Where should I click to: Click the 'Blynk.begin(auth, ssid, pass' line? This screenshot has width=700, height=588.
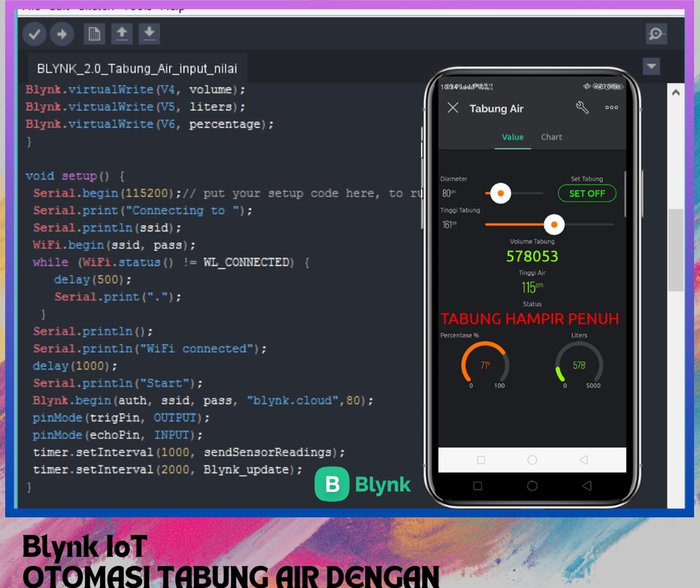pos(203,401)
